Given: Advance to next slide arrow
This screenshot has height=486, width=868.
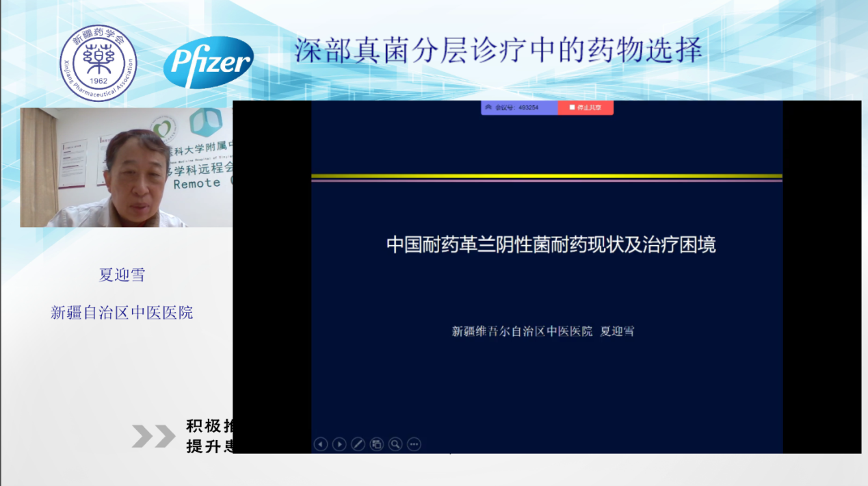Looking at the screenshot, I should [x=339, y=444].
